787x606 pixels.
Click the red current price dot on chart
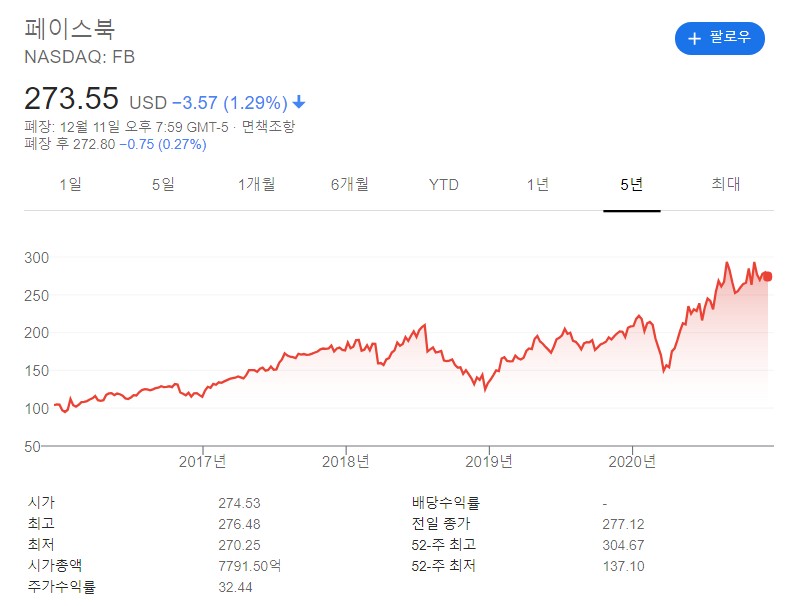[x=767, y=276]
